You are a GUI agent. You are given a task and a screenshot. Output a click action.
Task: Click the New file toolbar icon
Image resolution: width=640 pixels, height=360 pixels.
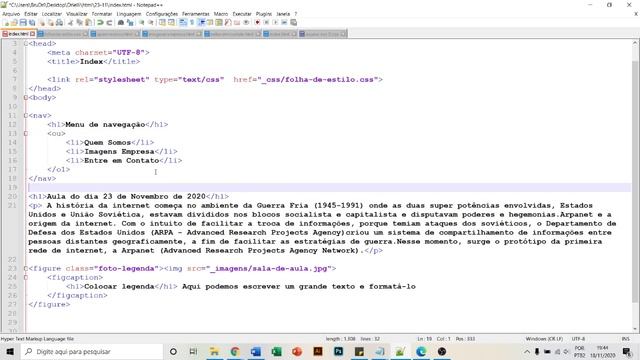tap(6, 22)
